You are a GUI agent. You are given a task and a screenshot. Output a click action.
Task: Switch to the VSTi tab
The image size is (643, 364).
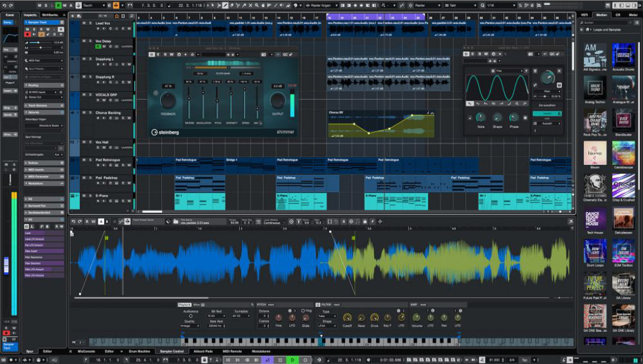coord(585,15)
